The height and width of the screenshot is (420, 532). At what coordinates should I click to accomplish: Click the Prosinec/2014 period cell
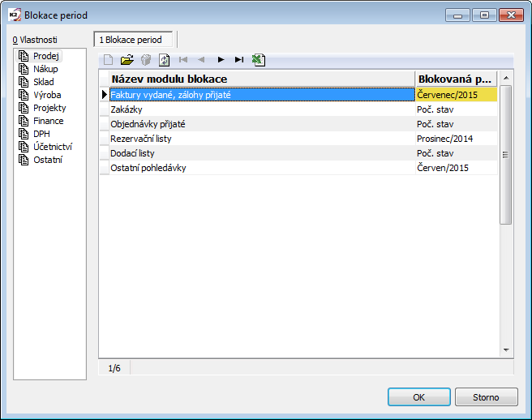pyautogui.click(x=457, y=139)
